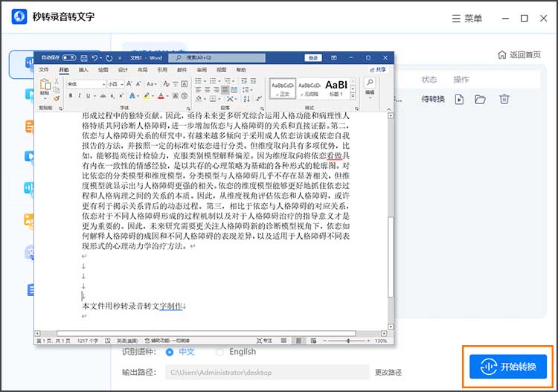The image size is (558, 392).
Task: Open font color dropdown arrow
Action: (x=167, y=96)
